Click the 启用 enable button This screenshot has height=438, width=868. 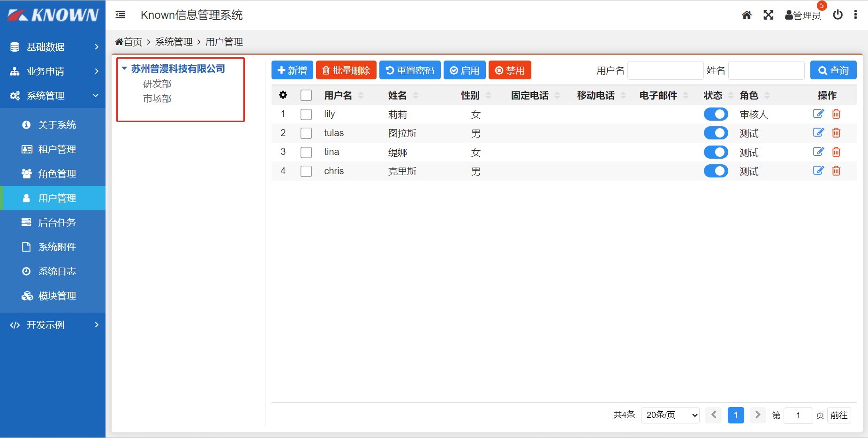(x=465, y=70)
